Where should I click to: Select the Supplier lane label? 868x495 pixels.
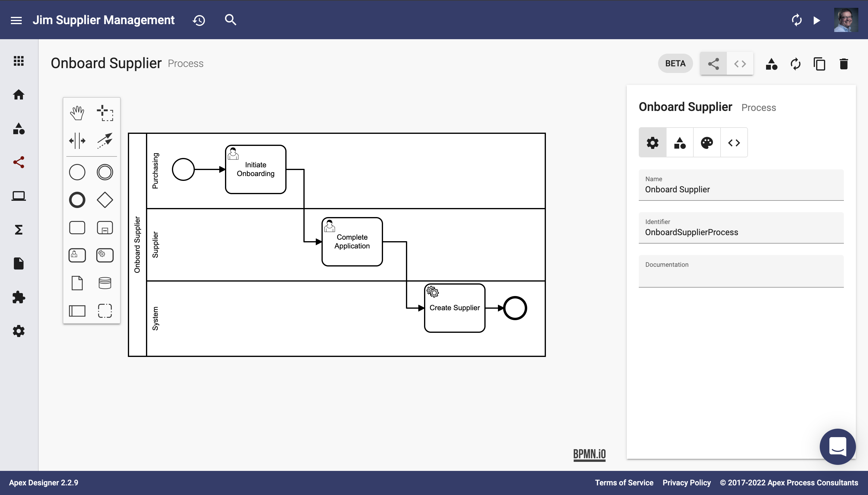coord(155,245)
